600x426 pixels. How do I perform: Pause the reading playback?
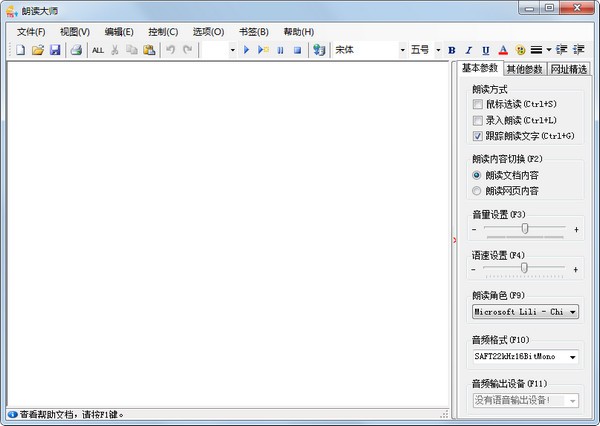(280, 50)
